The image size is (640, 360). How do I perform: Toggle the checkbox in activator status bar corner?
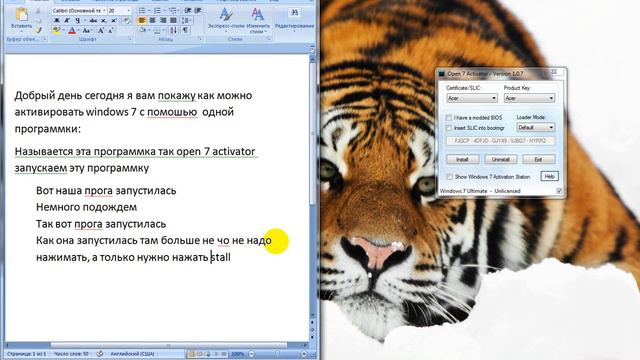(x=559, y=191)
